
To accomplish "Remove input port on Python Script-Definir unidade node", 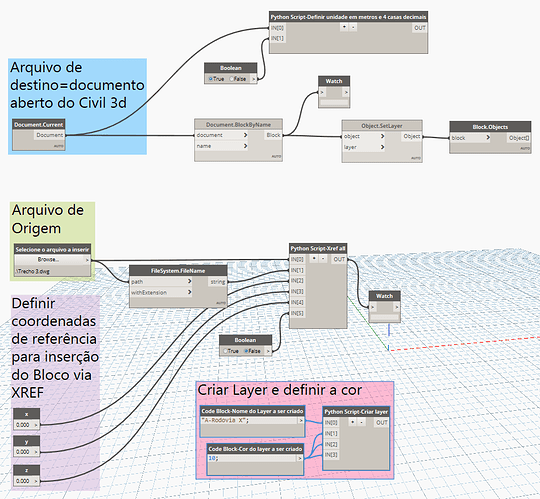I will click(x=353, y=27).
